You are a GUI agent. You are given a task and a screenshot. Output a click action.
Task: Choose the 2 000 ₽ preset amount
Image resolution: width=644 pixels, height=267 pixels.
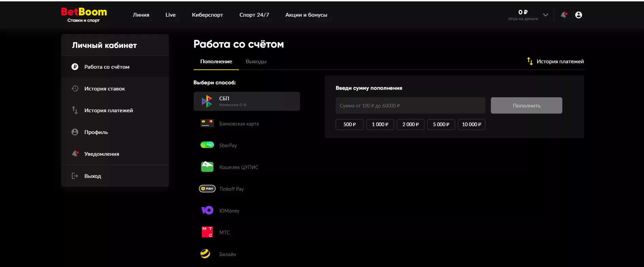coord(410,124)
